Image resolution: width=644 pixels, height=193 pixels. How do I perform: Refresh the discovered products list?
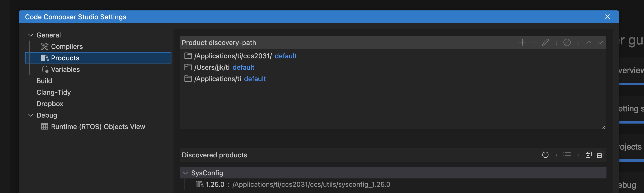545,155
